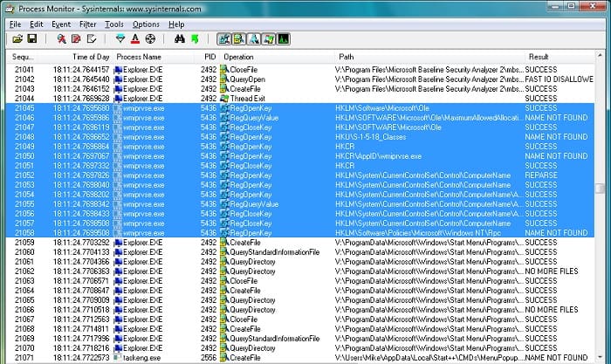The image size is (611, 364).
Task: Sort by the Sequ... column header
Action: coord(23,57)
